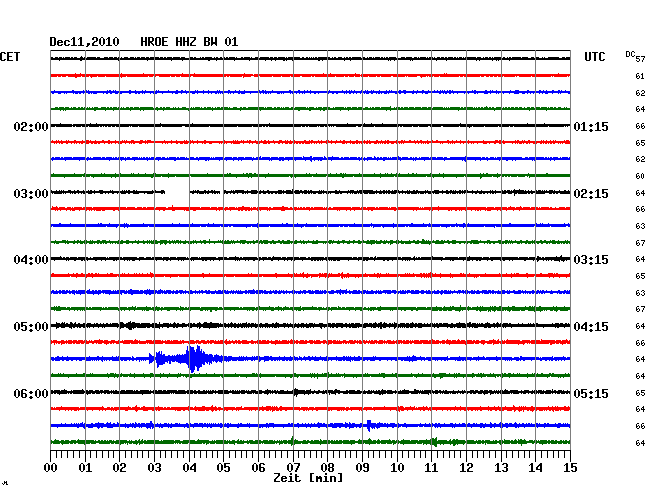Click the DC value 60
Viewport: 650px width, 494px height.
tap(640, 176)
